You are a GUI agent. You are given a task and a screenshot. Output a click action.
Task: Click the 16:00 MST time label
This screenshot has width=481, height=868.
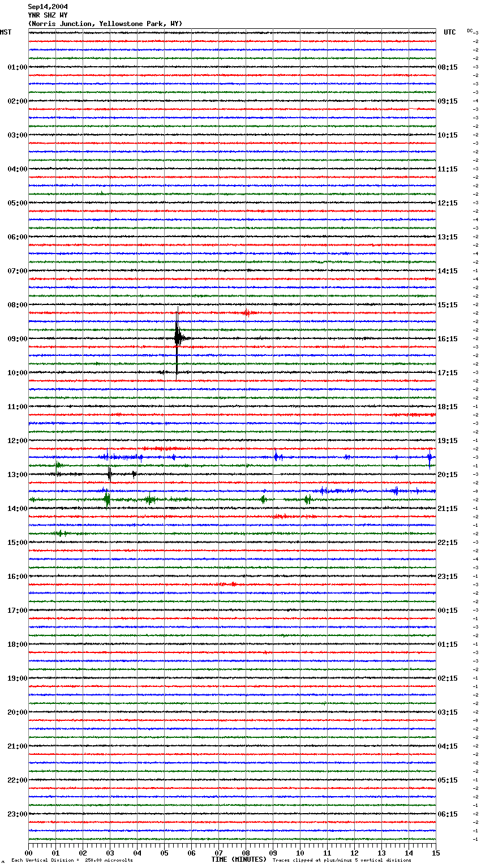pyautogui.click(x=17, y=577)
